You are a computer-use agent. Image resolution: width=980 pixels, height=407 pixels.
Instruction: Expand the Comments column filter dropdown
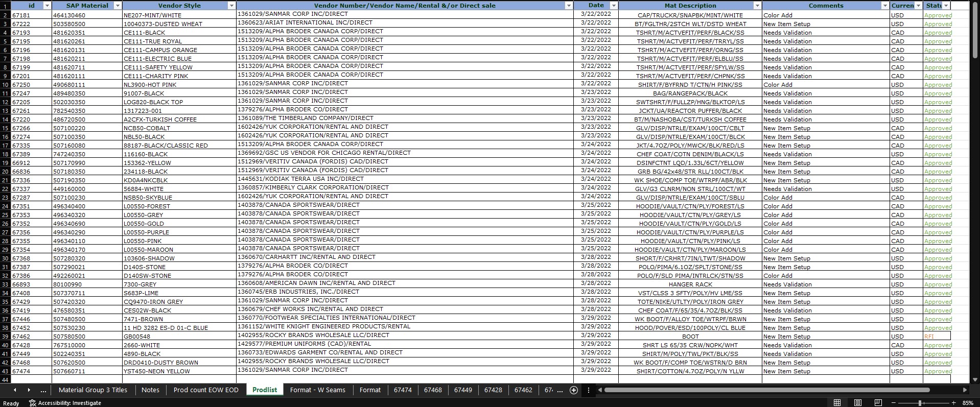click(885, 6)
